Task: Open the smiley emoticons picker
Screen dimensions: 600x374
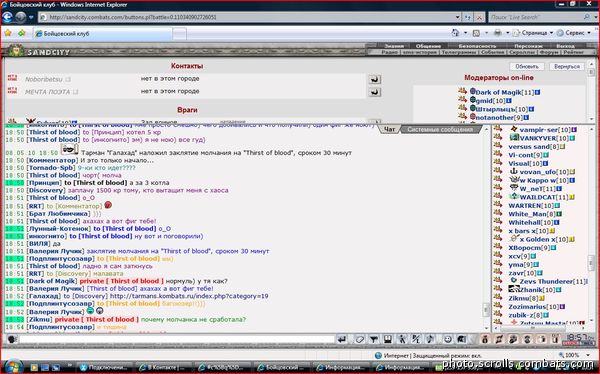Action: [448, 339]
